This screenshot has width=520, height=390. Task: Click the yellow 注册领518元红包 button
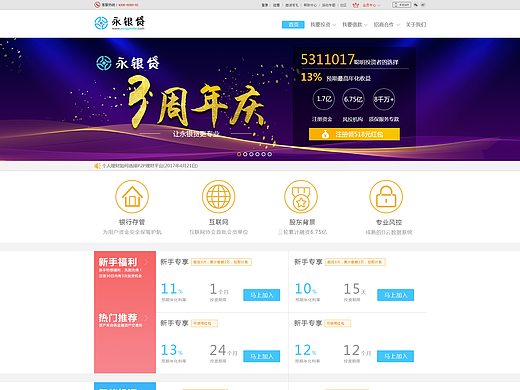tap(354, 134)
